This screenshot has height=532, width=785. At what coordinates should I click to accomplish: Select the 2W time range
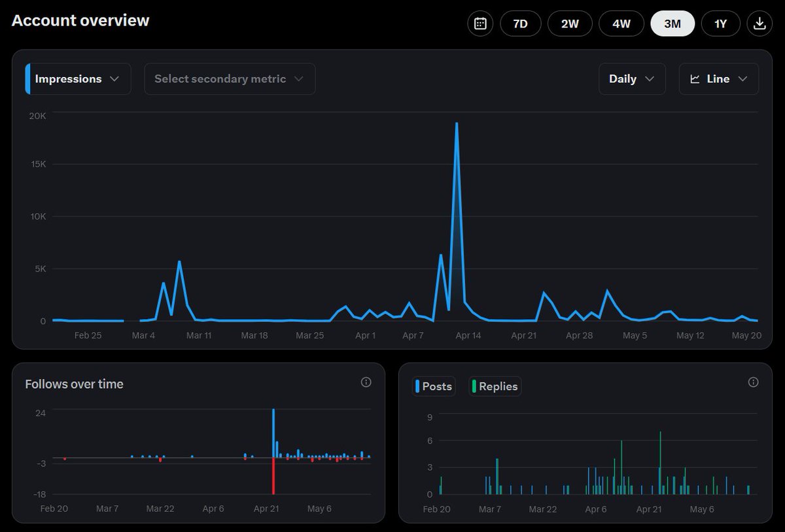[570, 24]
